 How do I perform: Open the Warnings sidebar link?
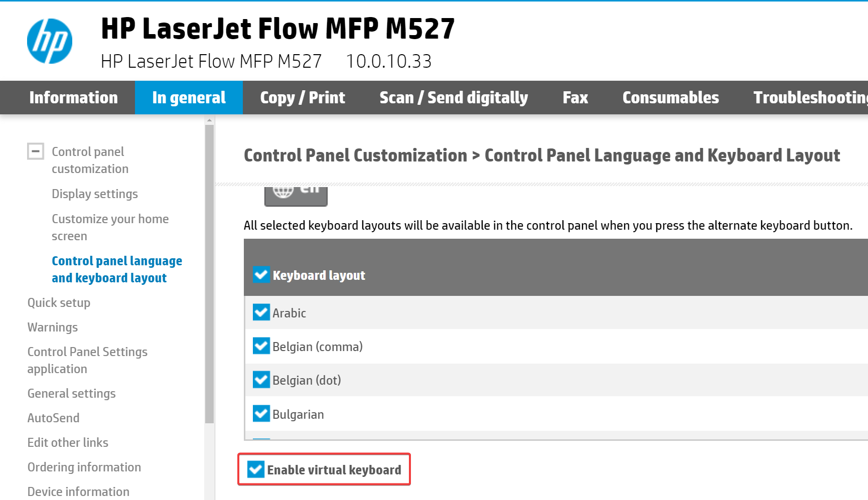click(x=53, y=327)
